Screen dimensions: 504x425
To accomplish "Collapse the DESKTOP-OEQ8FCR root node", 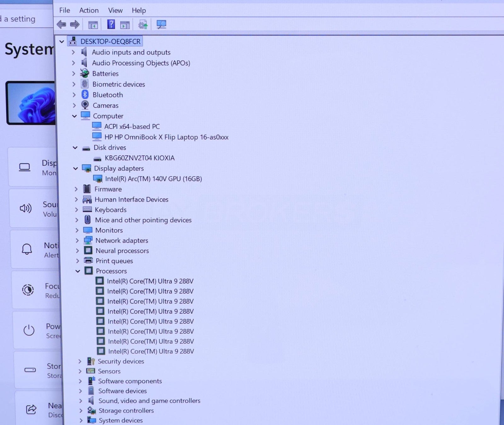I will tap(62, 42).
